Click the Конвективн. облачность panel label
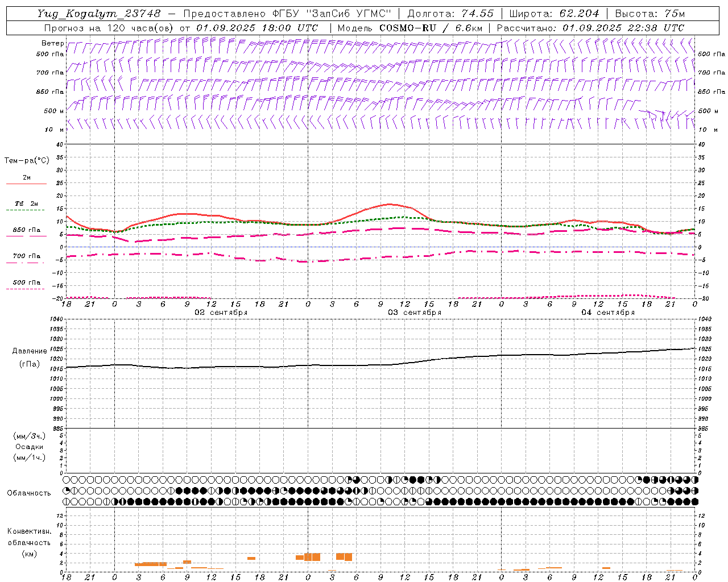 pyautogui.click(x=29, y=537)
